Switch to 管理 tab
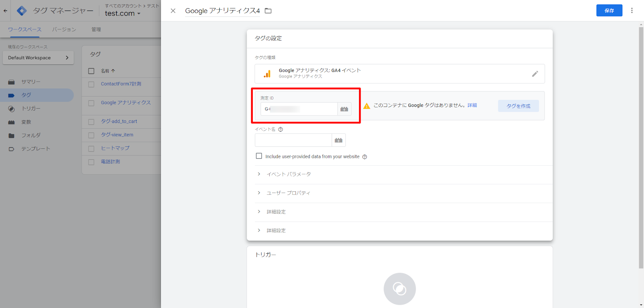The width and height of the screenshot is (644, 308). coord(96,29)
